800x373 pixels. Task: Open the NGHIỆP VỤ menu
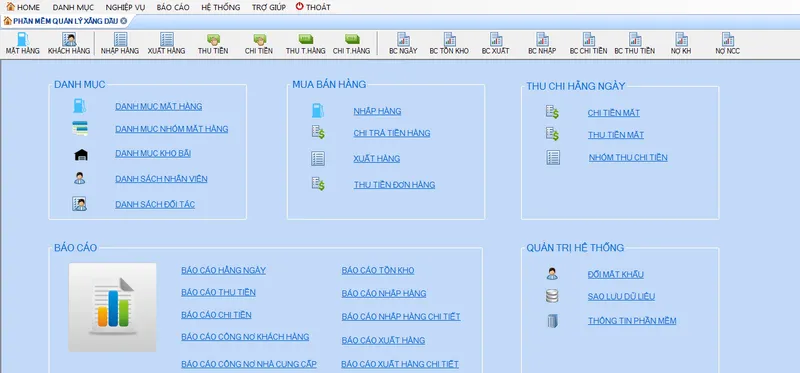(x=126, y=7)
